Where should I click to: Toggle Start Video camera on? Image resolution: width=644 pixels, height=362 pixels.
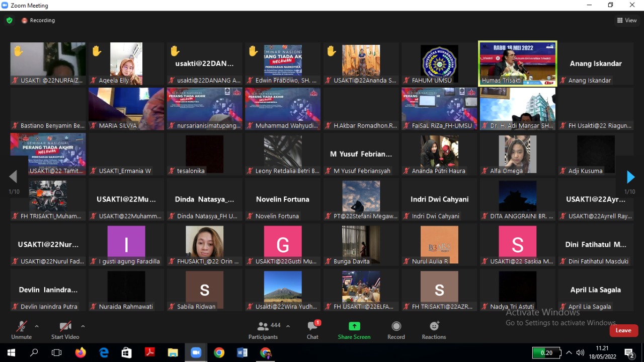coord(65,330)
